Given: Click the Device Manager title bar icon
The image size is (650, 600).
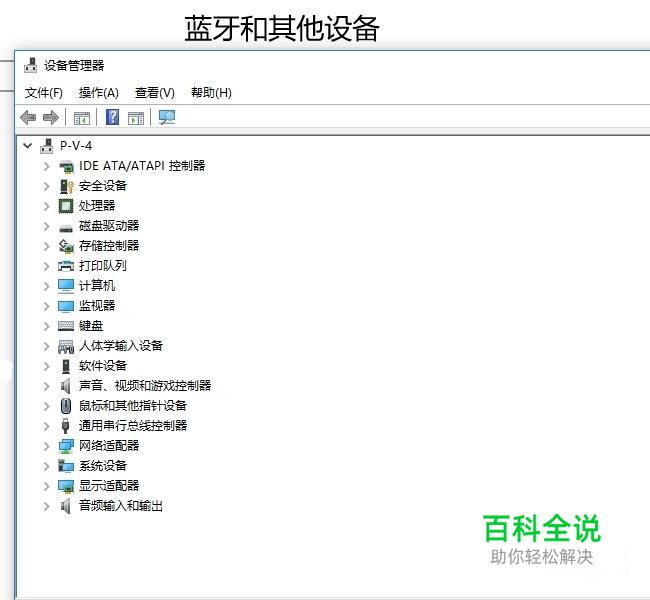Looking at the screenshot, I should click(x=31, y=66).
